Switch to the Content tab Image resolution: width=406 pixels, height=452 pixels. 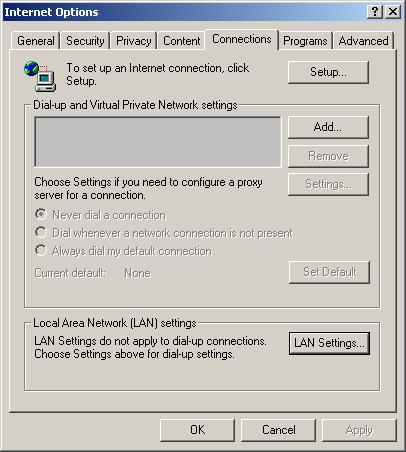tap(181, 41)
